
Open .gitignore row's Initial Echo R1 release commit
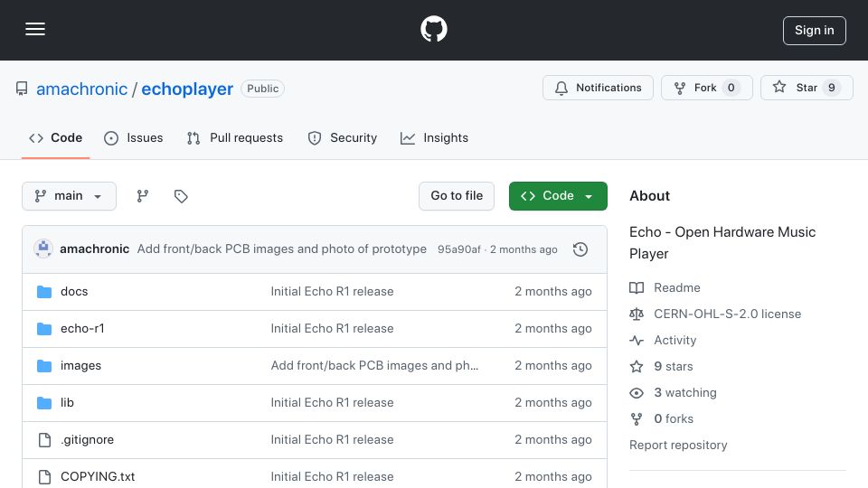click(x=332, y=440)
